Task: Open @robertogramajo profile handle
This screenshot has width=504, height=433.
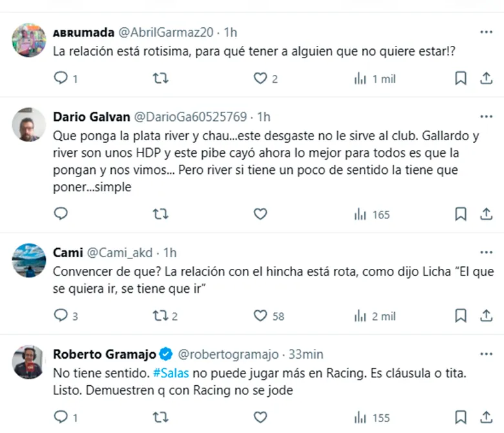Action: 228,354
